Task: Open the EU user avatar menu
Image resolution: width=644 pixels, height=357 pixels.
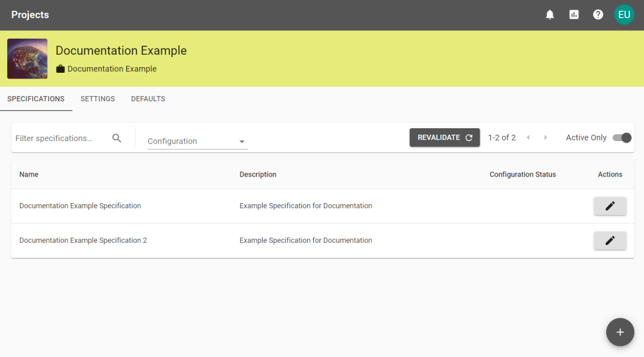Action: pos(624,15)
